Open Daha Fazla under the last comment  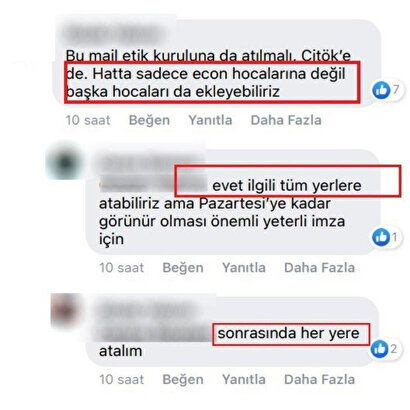pos(319,379)
